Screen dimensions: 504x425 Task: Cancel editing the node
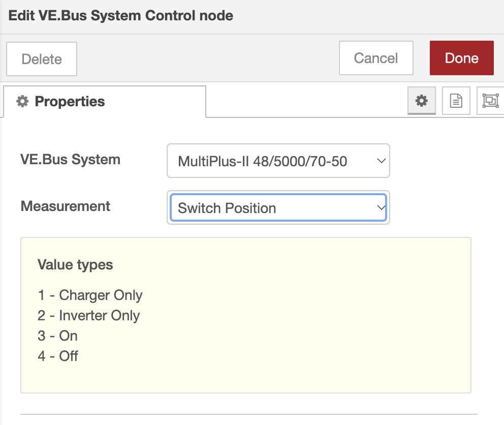point(376,58)
